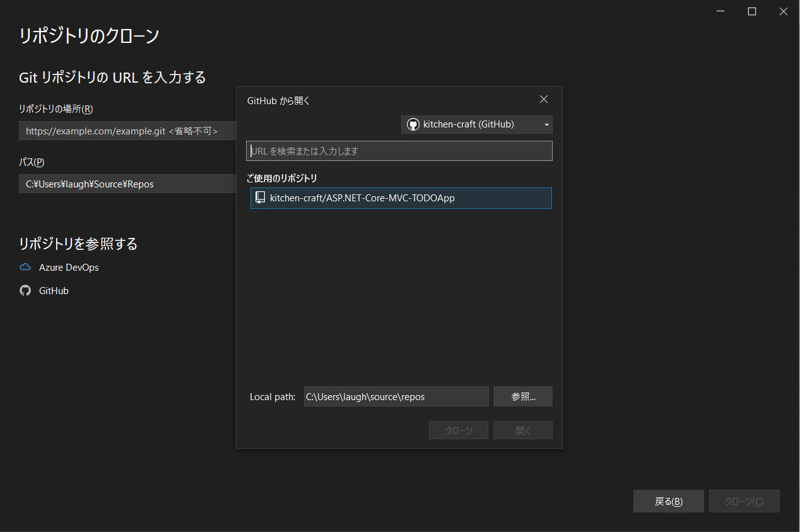Click the Local path: label
The image size is (800, 532).
[x=273, y=397]
